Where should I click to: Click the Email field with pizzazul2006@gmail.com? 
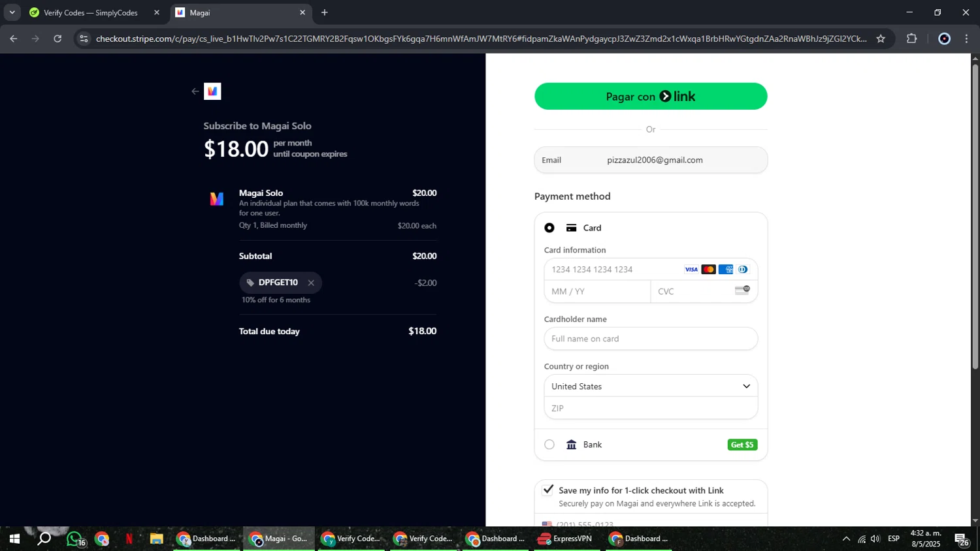point(651,160)
